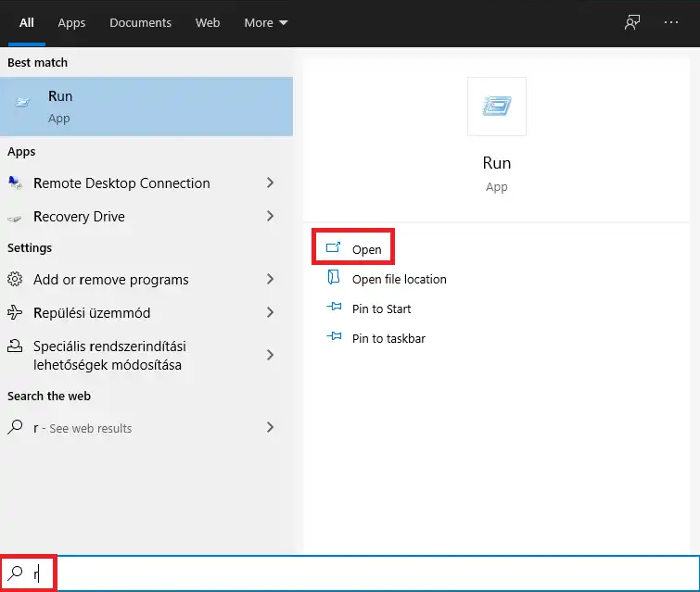The image size is (700, 592).
Task: Switch to the Web tab
Action: [x=208, y=23]
